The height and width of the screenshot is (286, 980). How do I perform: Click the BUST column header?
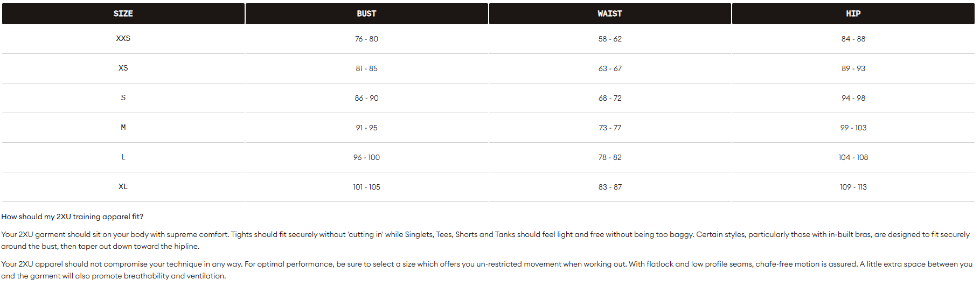pos(366,13)
